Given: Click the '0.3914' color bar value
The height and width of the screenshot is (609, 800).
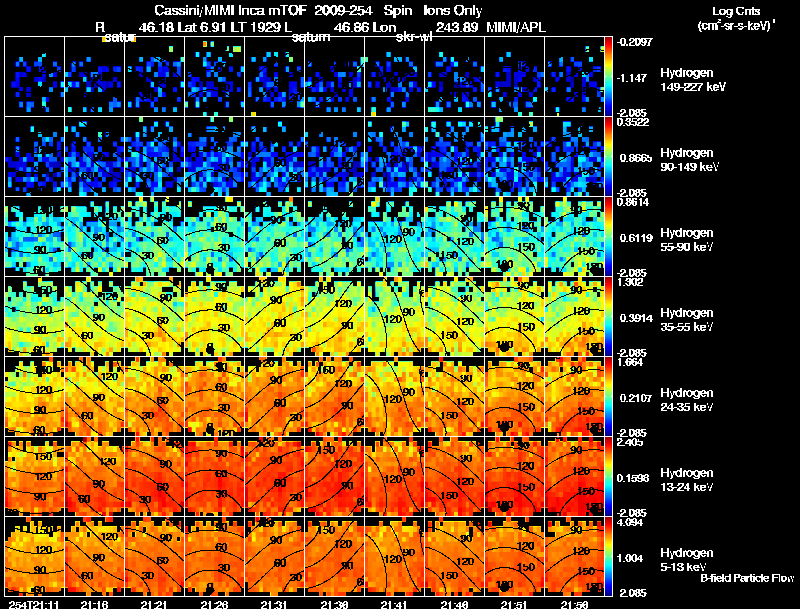Looking at the screenshot, I should [x=636, y=318].
